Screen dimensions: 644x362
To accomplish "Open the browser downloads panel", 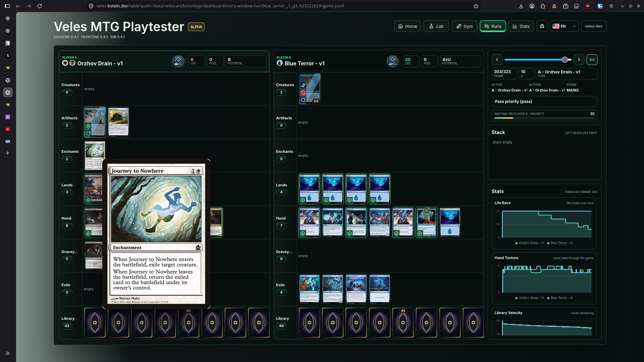I will click(x=521, y=6).
